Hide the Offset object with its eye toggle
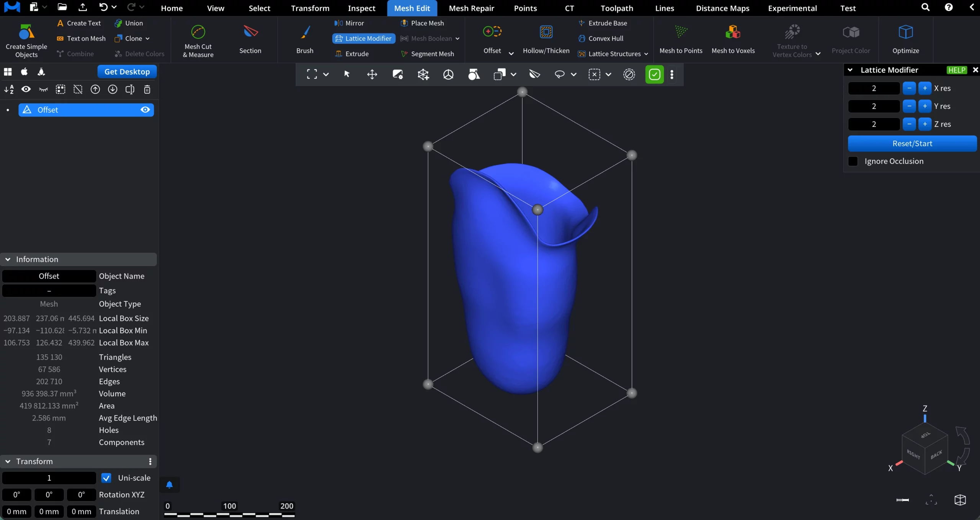980x520 pixels. [x=145, y=110]
